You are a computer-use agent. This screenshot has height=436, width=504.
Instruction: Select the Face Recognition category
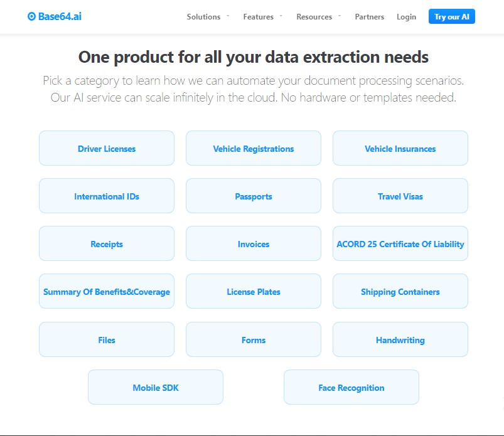(351, 387)
